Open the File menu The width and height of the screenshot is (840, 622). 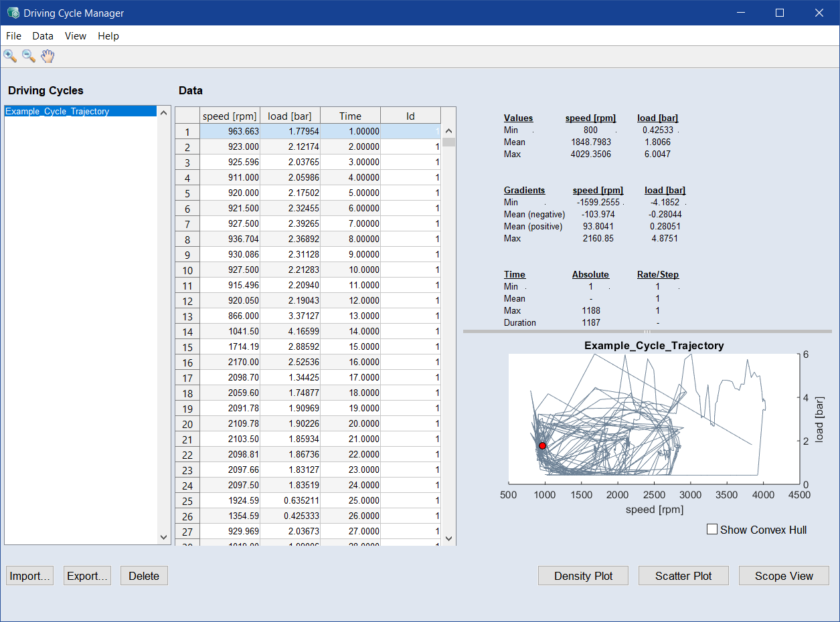coord(13,36)
